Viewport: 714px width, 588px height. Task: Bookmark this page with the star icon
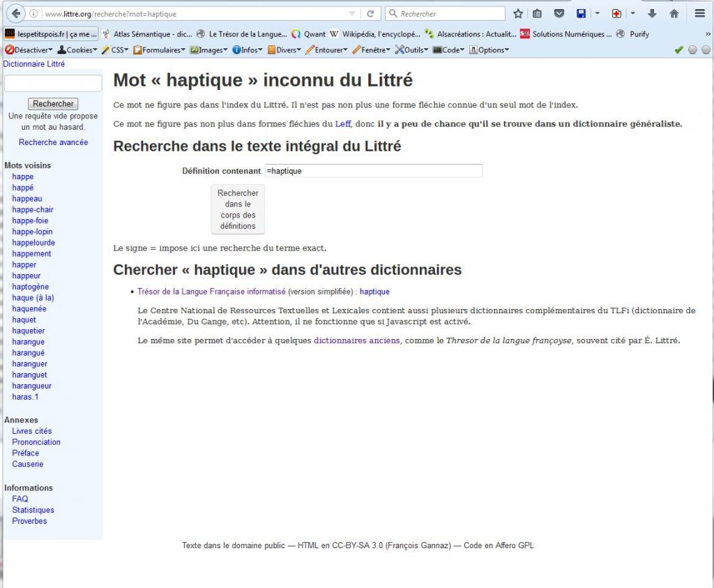coord(518,13)
